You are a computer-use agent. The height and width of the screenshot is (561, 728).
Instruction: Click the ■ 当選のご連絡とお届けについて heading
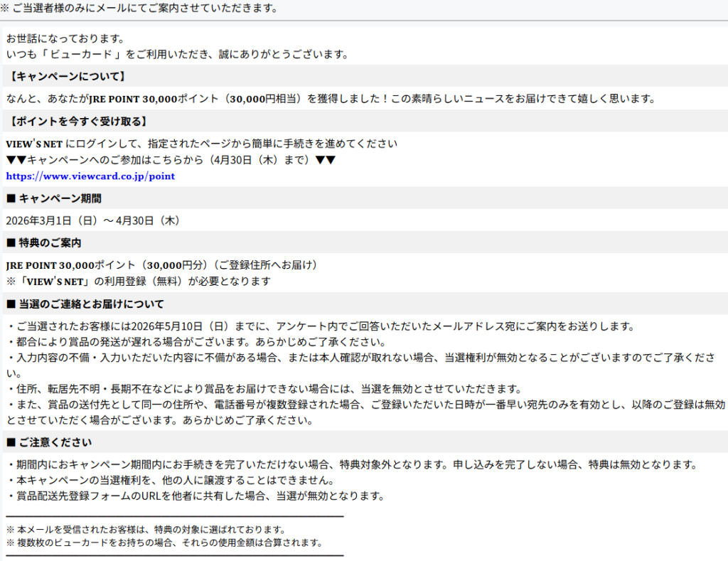pyautogui.click(x=85, y=304)
